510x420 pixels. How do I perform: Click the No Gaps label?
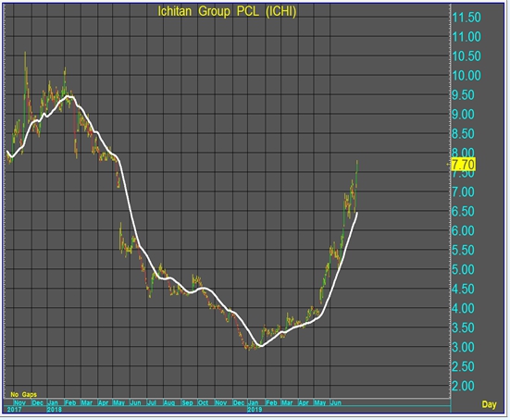pyautogui.click(x=23, y=395)
